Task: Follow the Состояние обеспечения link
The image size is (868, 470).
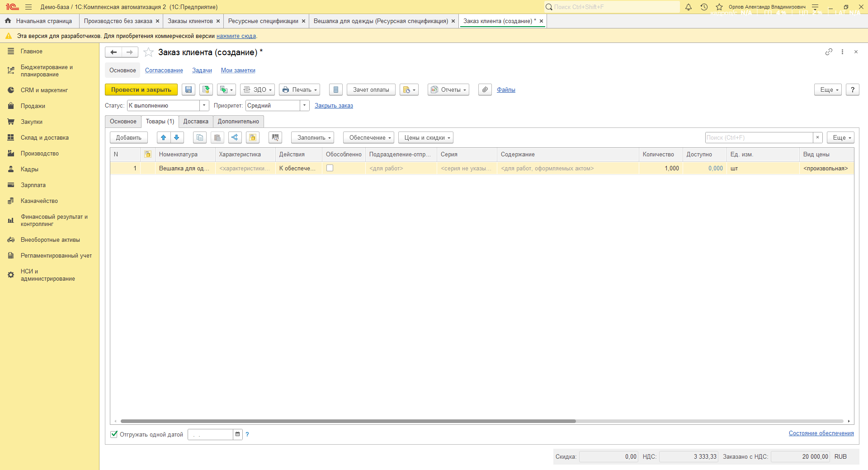Action: click(x=821, y=433)
